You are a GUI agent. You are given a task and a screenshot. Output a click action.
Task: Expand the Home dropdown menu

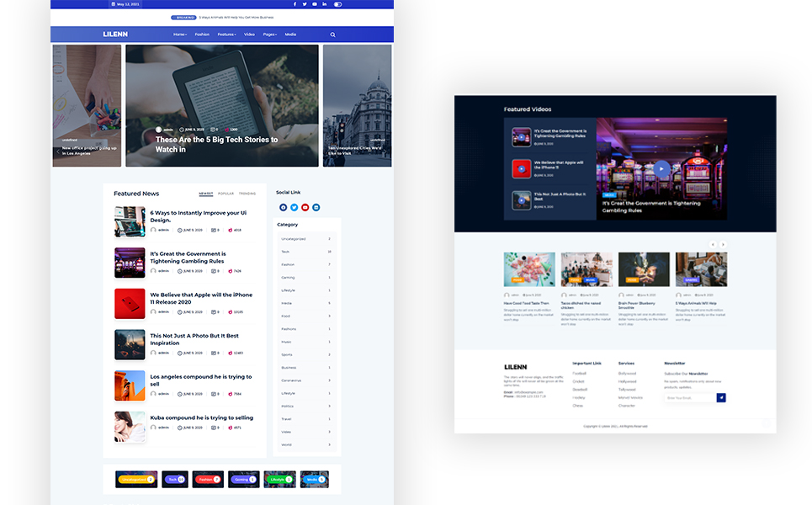pyautogui.click(x=180, y=35)
